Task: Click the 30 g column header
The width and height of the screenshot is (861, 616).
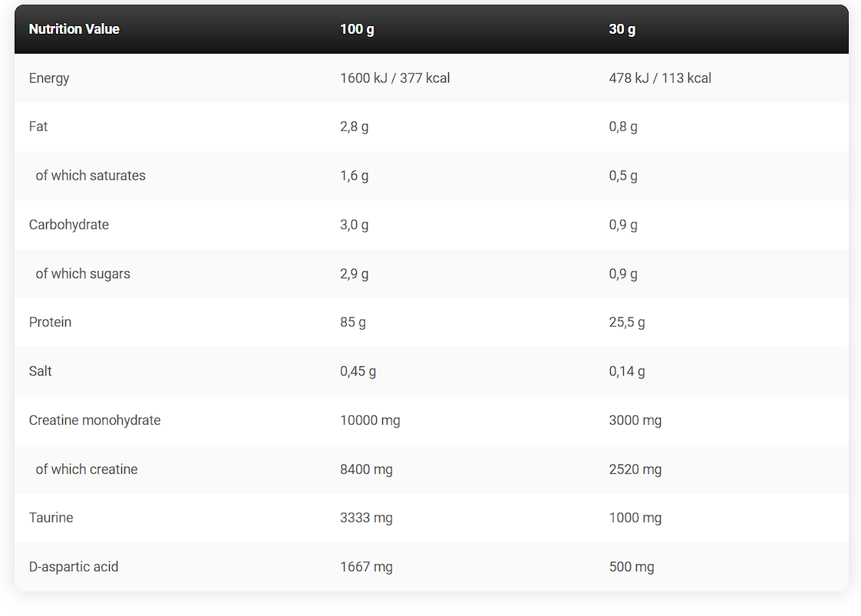Action: 622,29
